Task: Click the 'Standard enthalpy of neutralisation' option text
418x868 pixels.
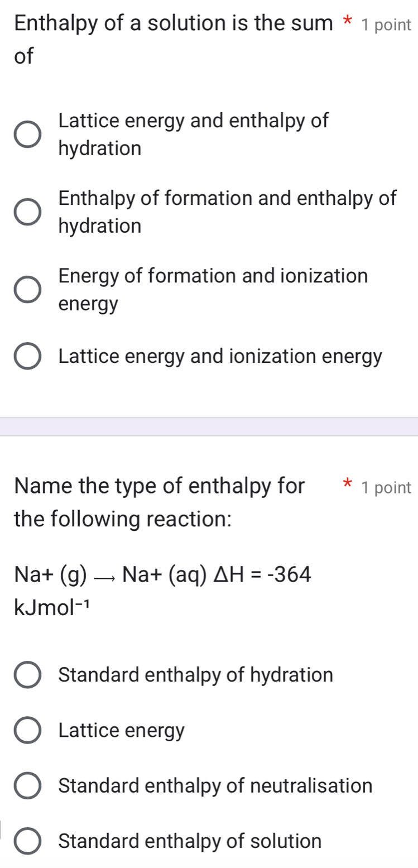Action: click(x=215, y=786)
